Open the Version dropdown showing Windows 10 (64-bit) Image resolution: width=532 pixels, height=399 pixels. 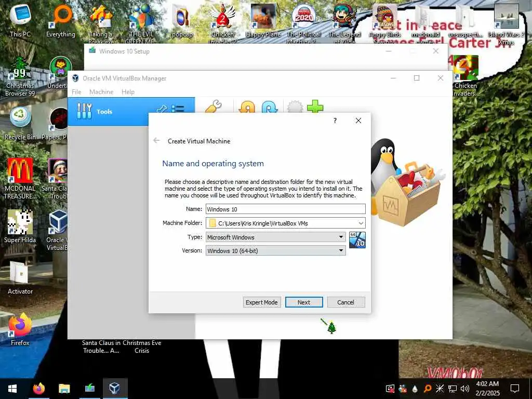tap(275, 251)
